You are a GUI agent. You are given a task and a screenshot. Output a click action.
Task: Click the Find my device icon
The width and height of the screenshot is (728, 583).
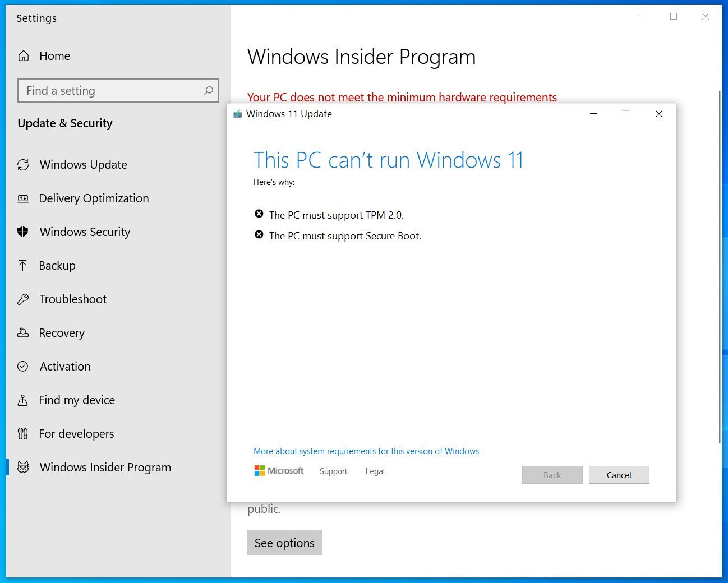pyautogui.click(x=23, y=400)
